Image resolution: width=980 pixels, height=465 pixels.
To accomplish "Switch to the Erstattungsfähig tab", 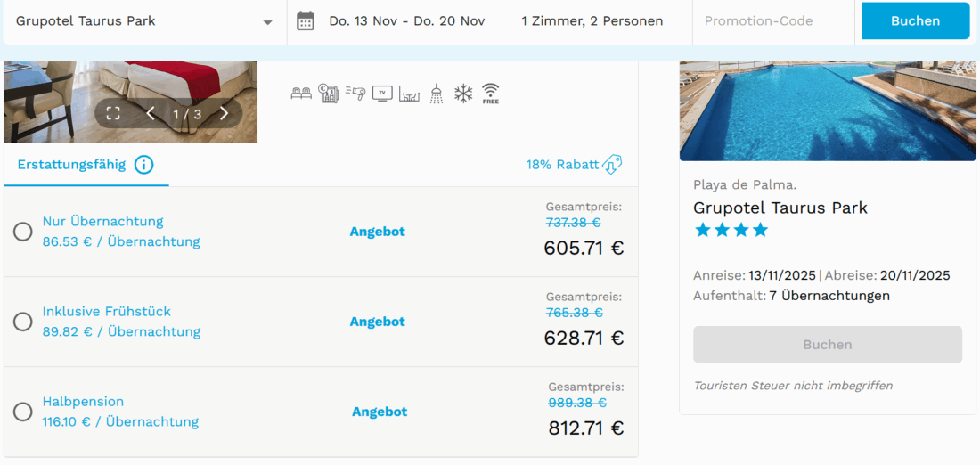I will coord(71,165).
